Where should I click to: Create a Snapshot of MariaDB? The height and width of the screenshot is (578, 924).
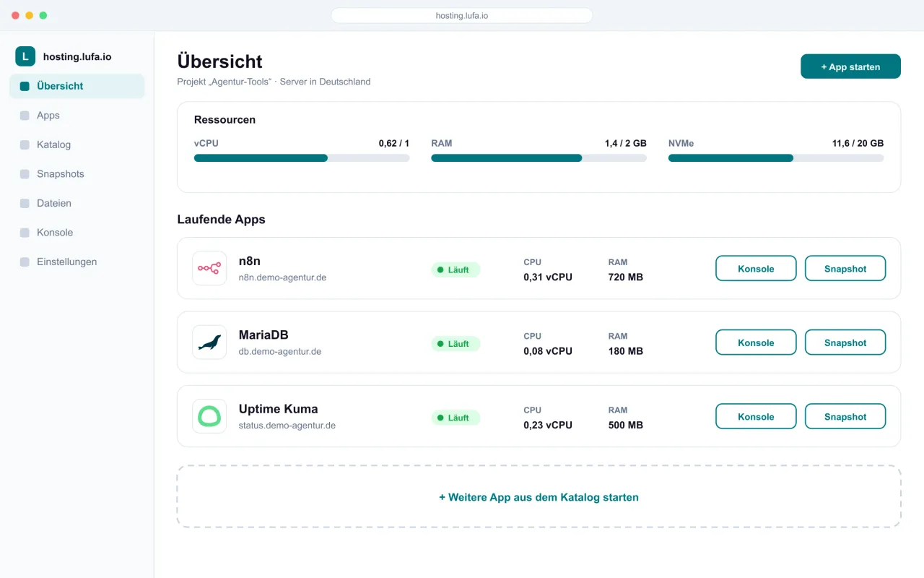[x=845, y=342]
